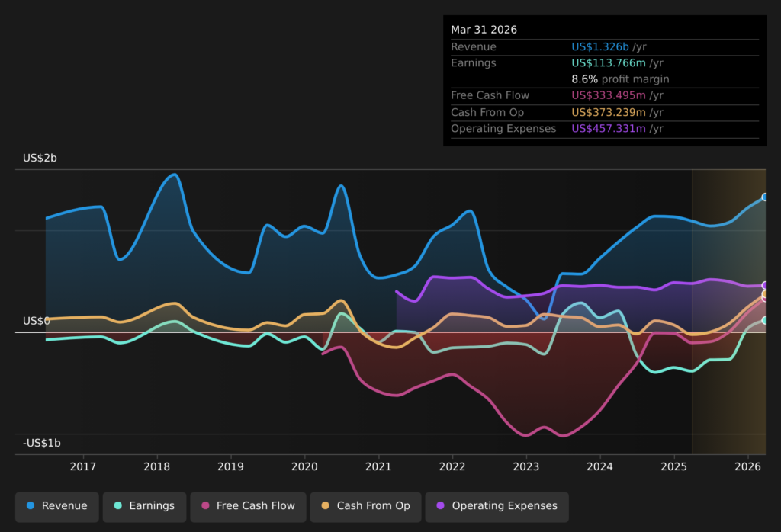Click the US$2b y-axis label

[40, 159]
